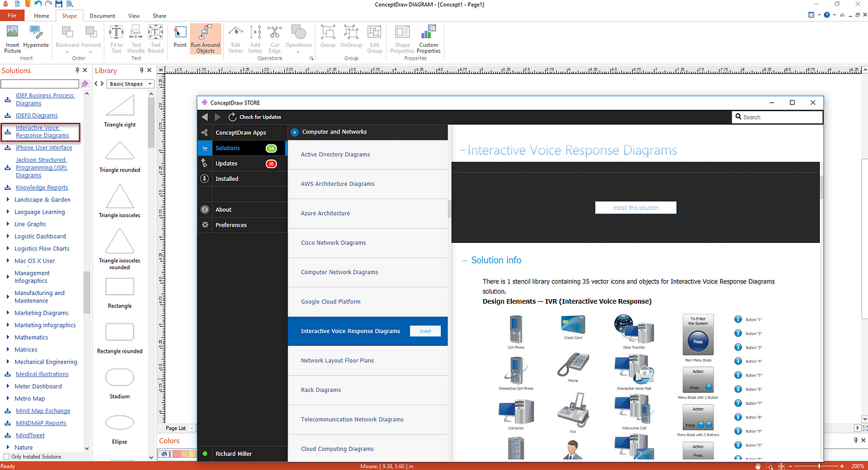
Task: Click the Page List button below the canvas
Action: click(x=176, y=429)
